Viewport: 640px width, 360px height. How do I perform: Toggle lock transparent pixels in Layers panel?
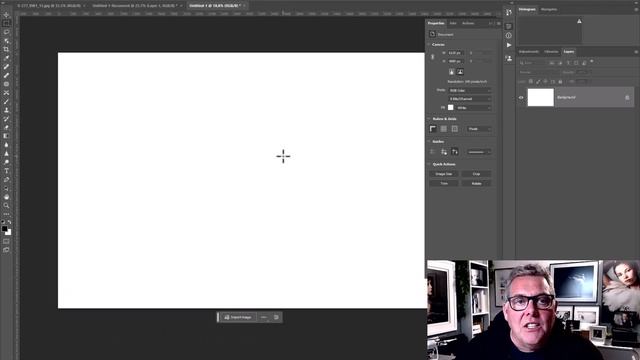pos(531,82)
